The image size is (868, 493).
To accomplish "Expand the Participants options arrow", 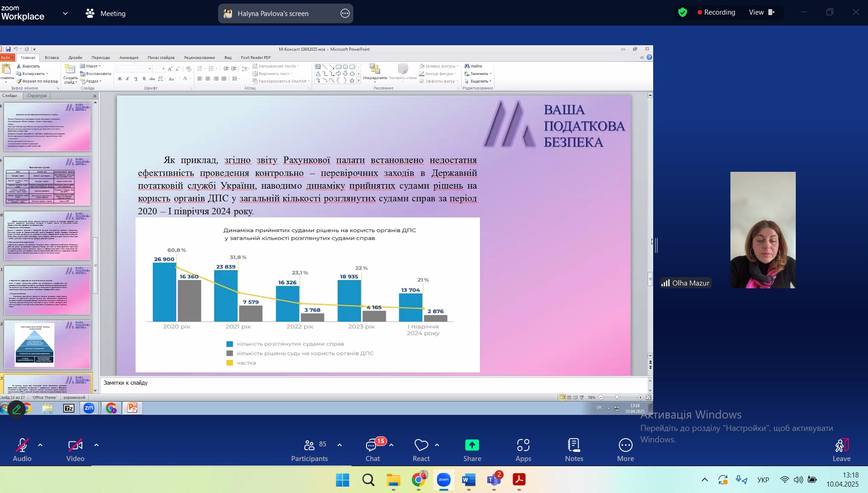I will point(339,445).
